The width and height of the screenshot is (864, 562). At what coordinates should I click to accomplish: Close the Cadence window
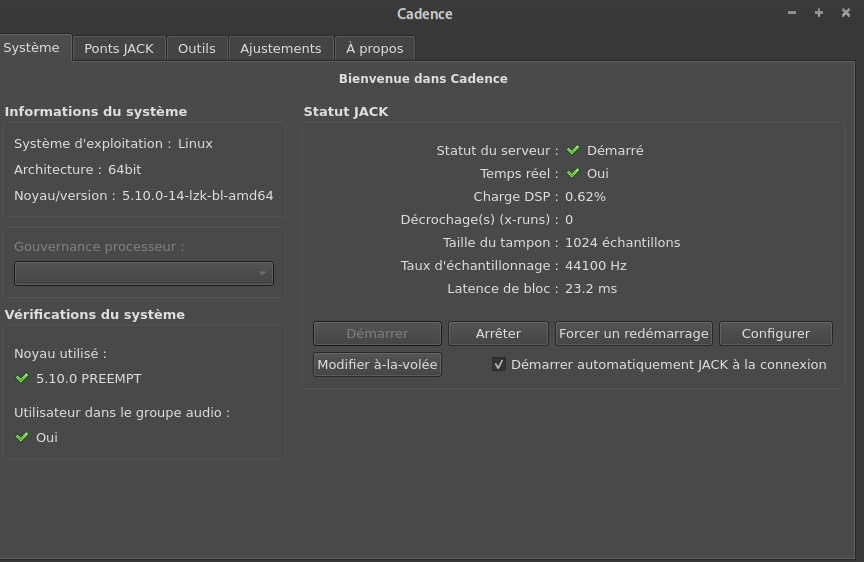[x=845, y=13]
